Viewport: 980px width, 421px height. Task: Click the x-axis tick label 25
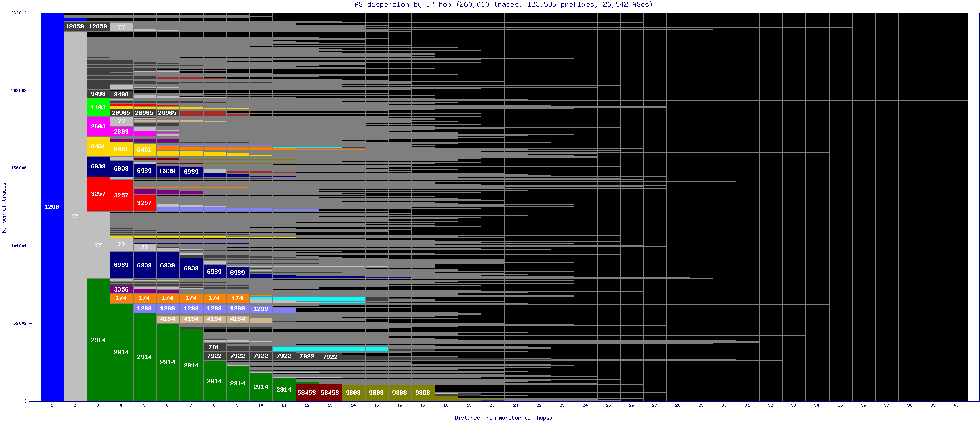608,405
